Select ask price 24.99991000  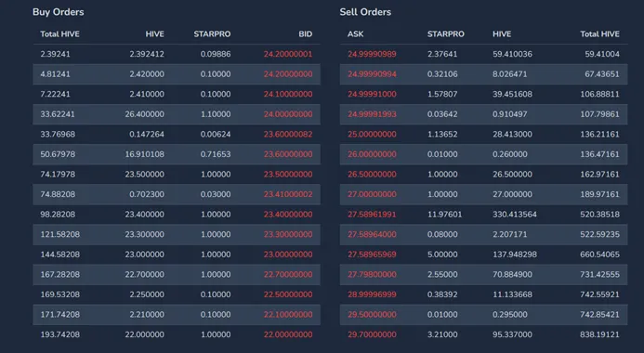point(372,95)
